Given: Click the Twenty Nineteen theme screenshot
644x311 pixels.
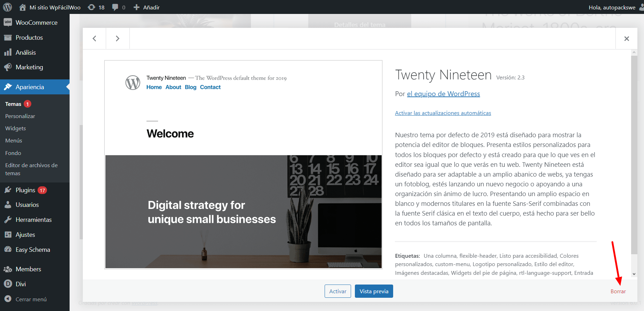Looking at the screenshot, I should (243, 164).
